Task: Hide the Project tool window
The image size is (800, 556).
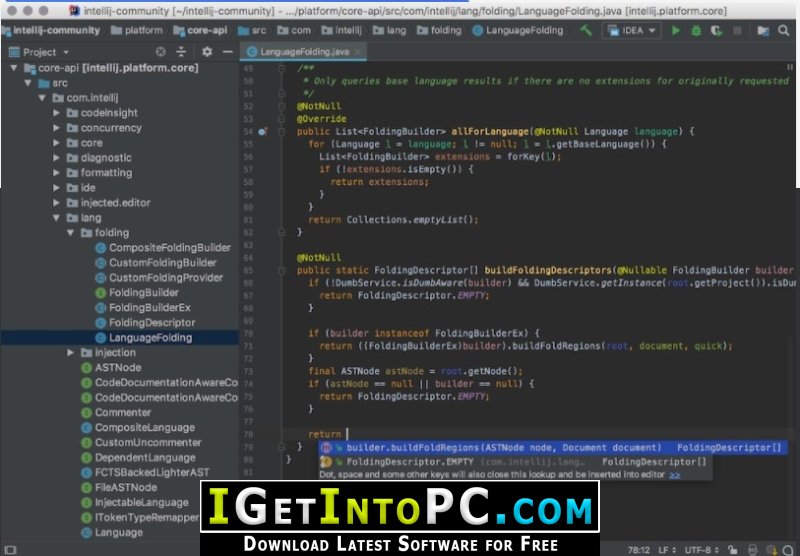Action: [x=228, y=52]
